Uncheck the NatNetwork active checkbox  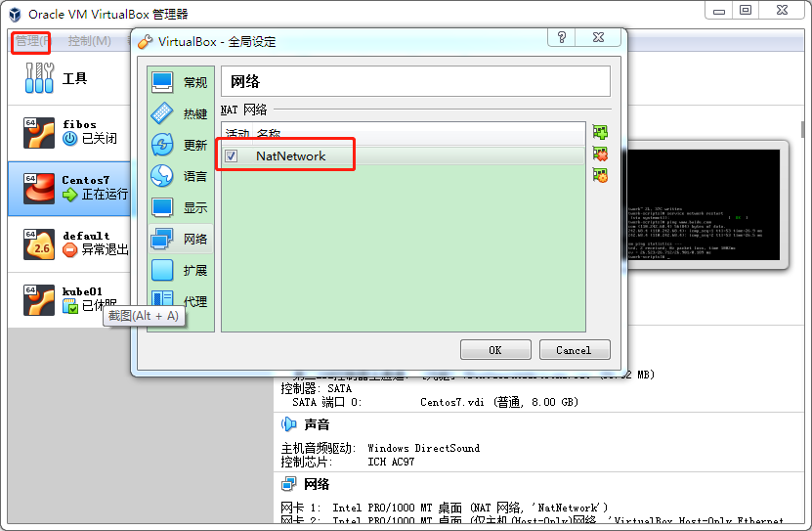pyautogui.click(x=231, y=155)
